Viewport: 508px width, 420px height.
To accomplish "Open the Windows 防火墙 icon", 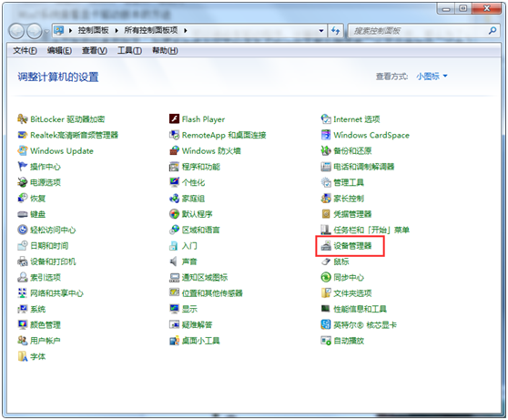I will [174, 151].
